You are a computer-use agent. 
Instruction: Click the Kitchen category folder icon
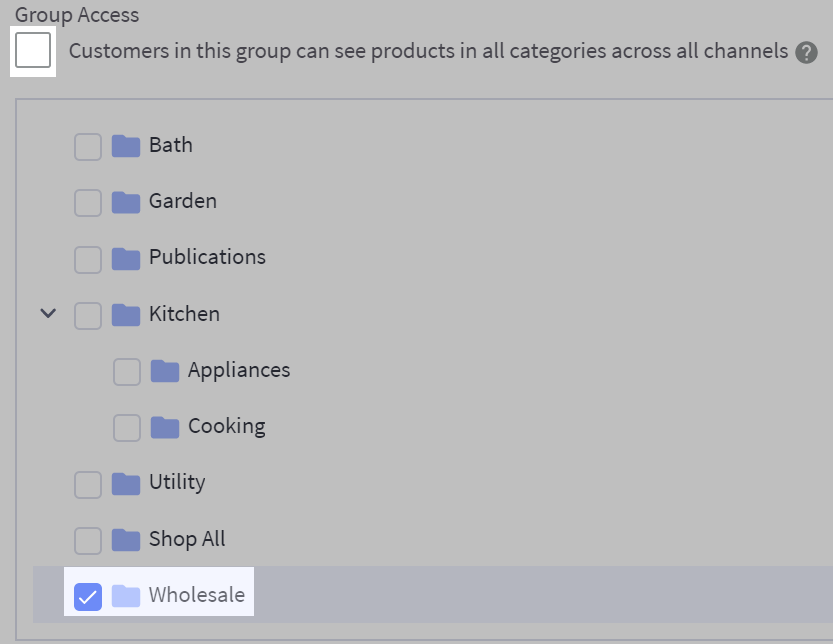click(x=125, y=314)
